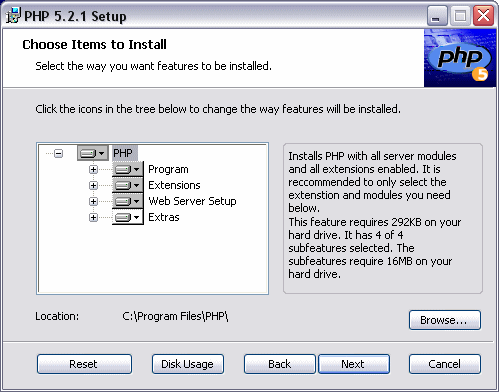Cancel the PHP setup
Image resolution: width=499 pixels, height=392 pixels.
[445, 364]
